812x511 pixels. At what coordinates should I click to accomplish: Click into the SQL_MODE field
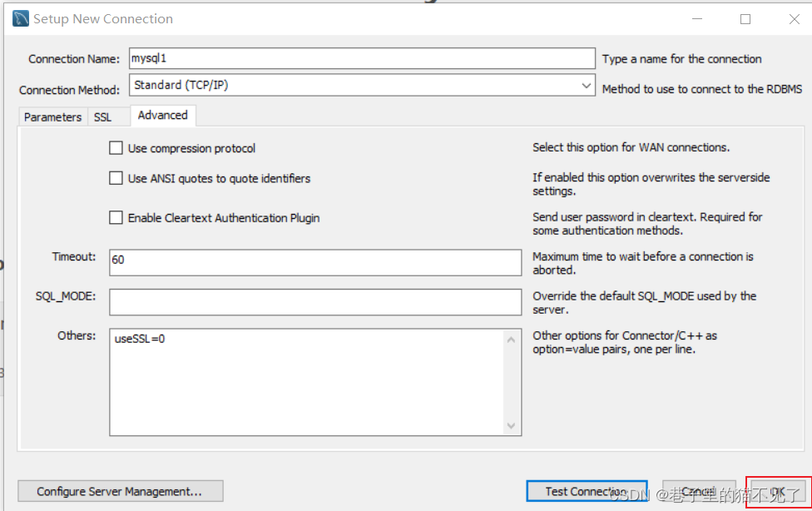(315, 302)
